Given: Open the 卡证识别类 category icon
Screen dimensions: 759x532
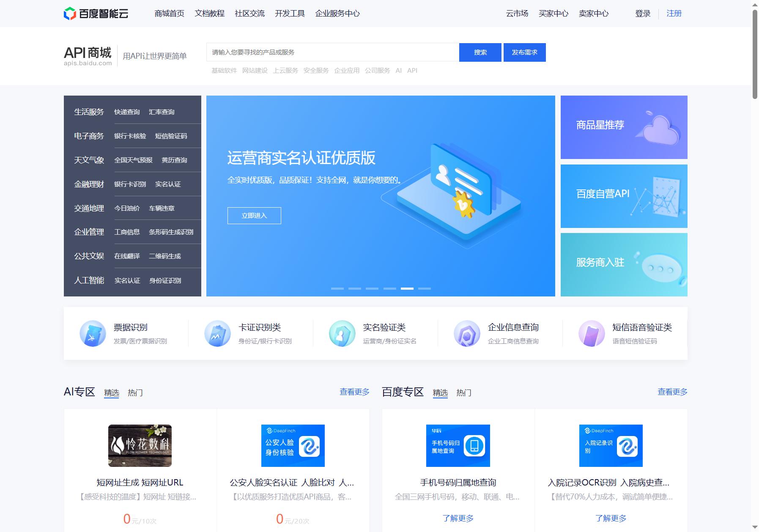Looking at the screenshot, I should click(x=217, y=334).
